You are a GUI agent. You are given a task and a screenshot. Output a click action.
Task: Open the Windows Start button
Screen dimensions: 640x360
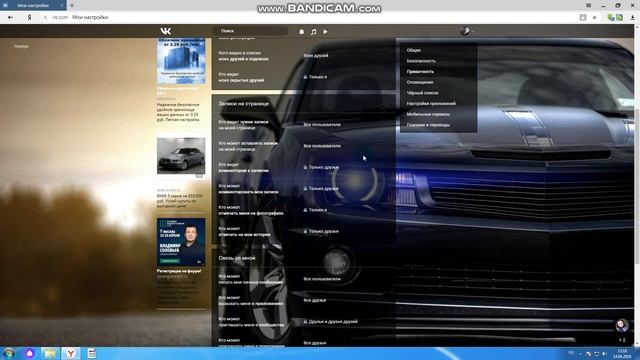[x=9, y=353]
